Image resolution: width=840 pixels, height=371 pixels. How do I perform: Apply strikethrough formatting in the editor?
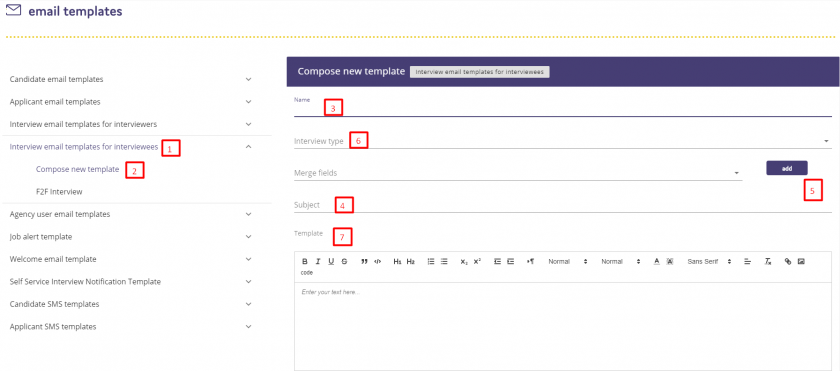pyautogui.click(x=344, y=261)
